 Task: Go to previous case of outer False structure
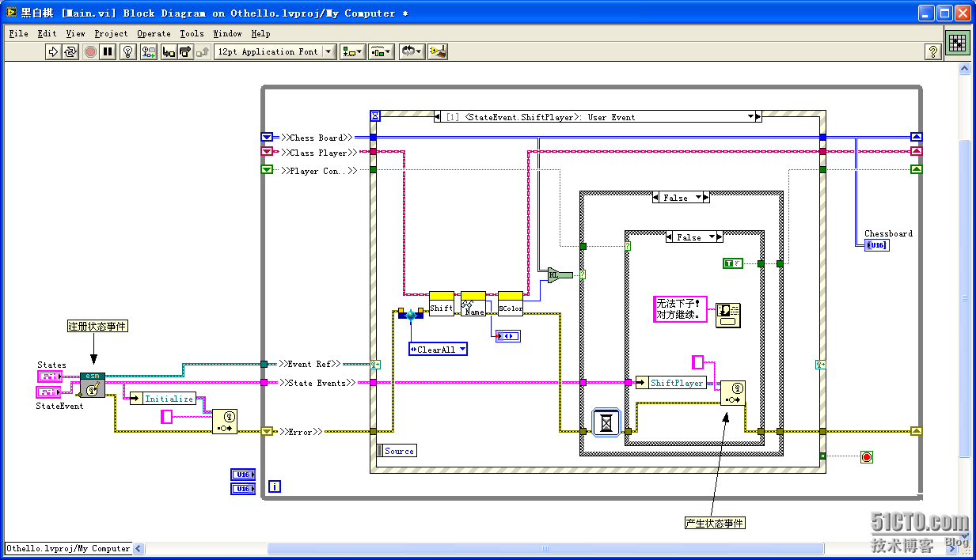656,198
